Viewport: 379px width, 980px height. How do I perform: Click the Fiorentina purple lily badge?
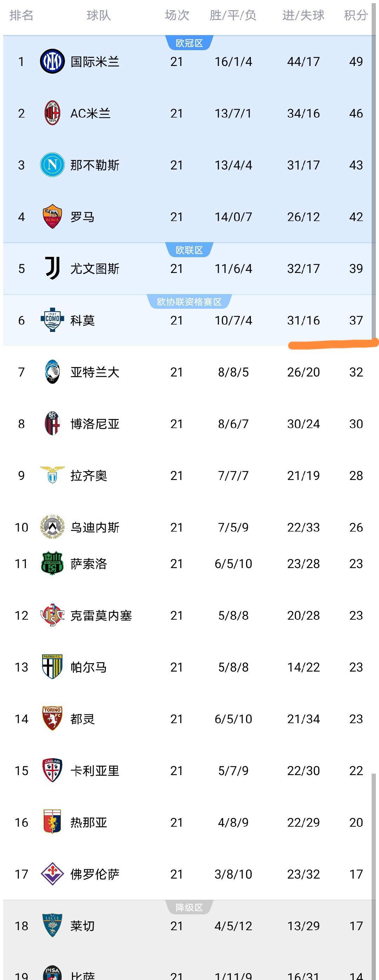click(52, 873)
